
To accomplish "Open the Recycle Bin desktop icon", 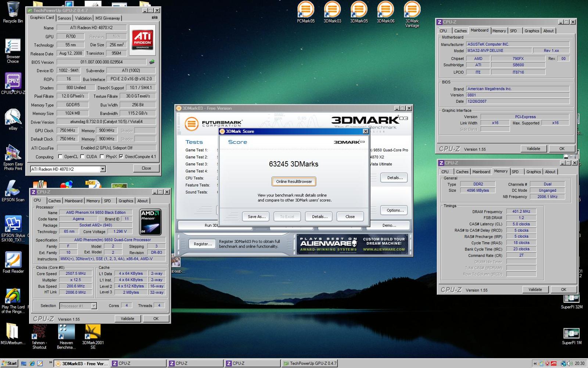I will tap(13, 12).
